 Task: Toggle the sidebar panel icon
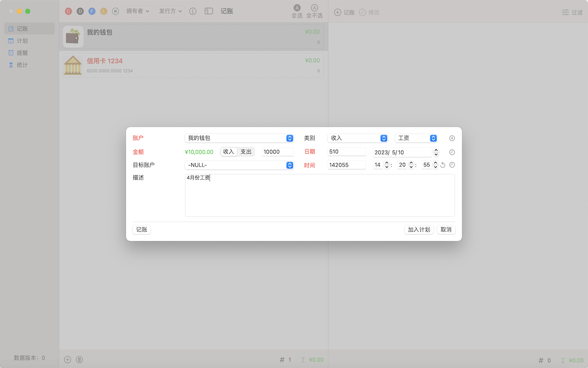click(209, 11)
